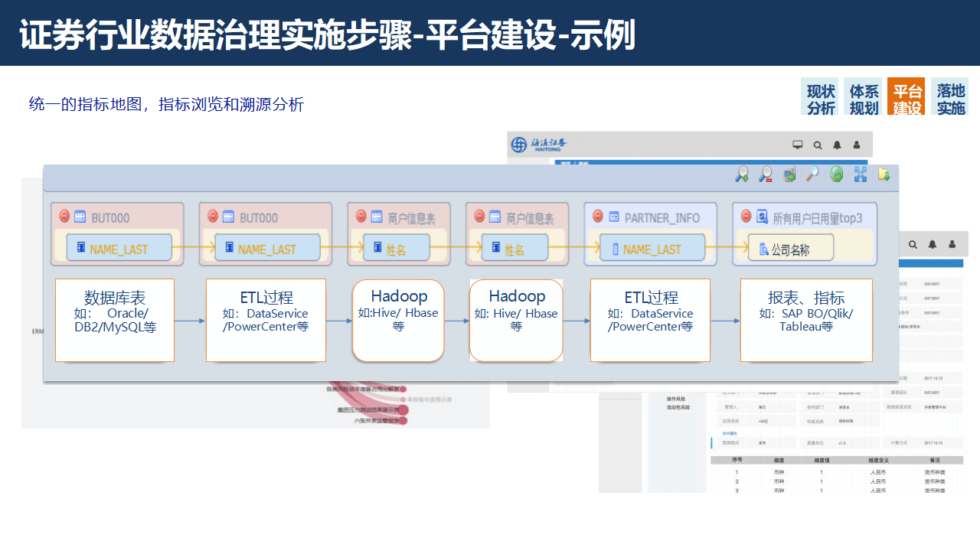Click column icon of NAME_LAST under PARTNER_INFO
This screenshot has width=980, height=551.
pyautogui.click(x=615, y=249)
